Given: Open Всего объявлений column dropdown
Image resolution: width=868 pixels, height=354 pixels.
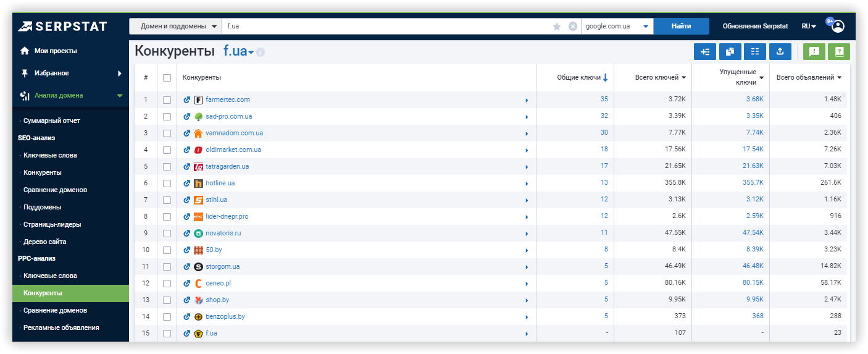Looking at the screenshot, I should point(840,78).
